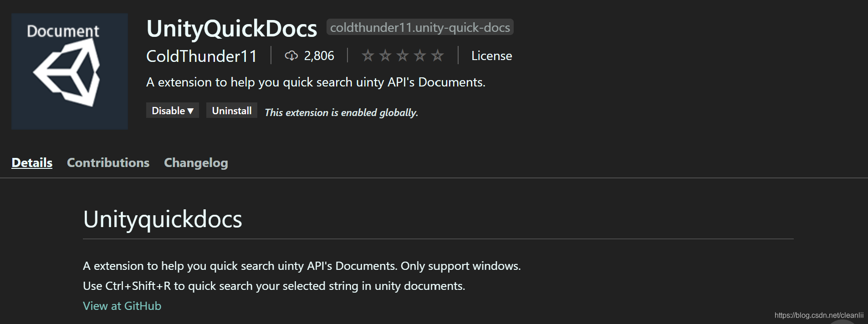Screen dimensions: 868x324
Task: Click the Unityquickdocs readme heading
Action: click(x=163, y=219)
